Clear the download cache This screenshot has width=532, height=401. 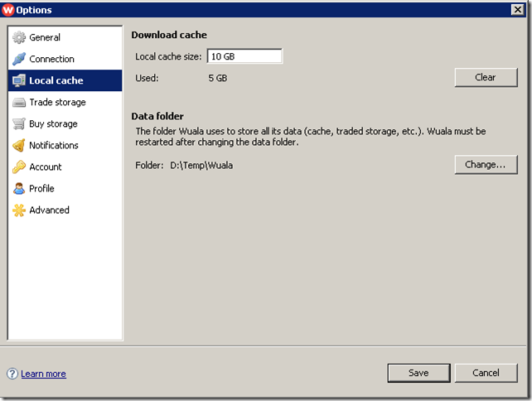click(x=486, y=77)
